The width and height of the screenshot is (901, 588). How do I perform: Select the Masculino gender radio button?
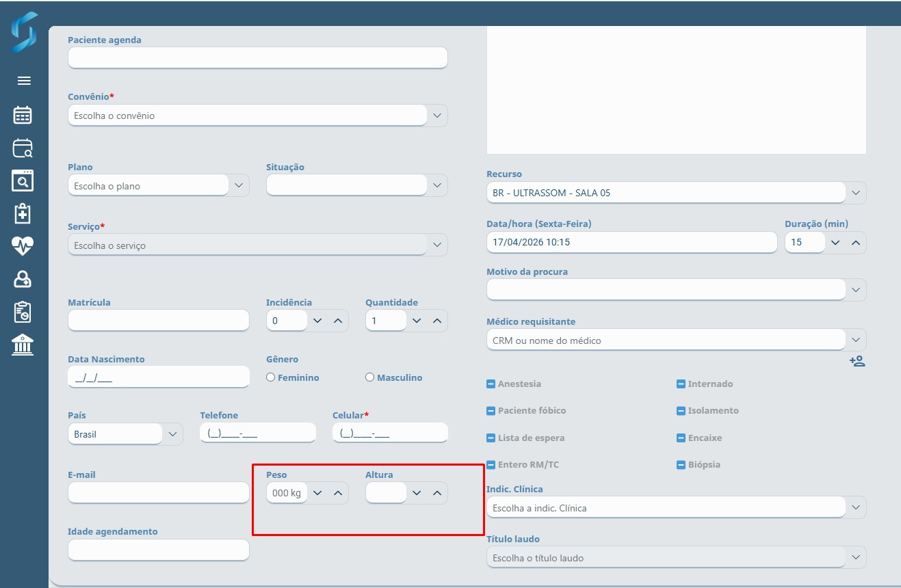coord(370,377)
